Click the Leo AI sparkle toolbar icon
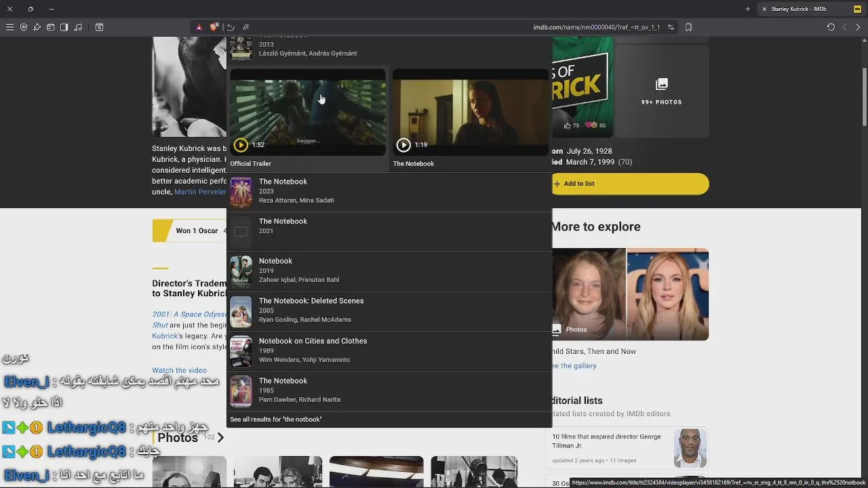 pos(37,27)
